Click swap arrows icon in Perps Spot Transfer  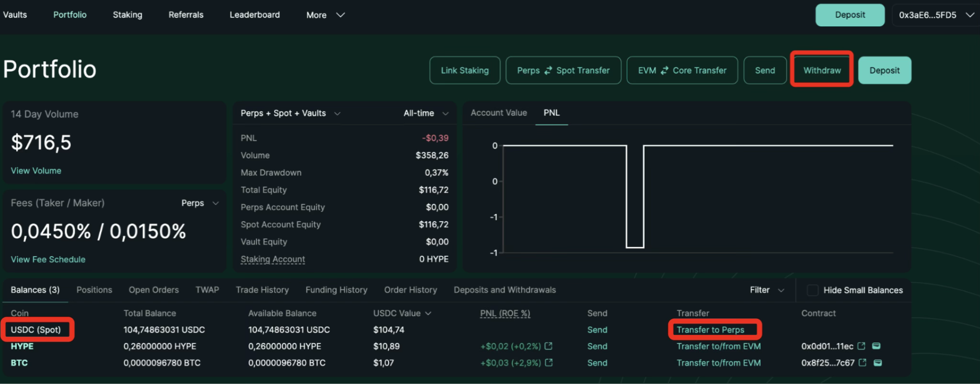(x=548, y=70)
